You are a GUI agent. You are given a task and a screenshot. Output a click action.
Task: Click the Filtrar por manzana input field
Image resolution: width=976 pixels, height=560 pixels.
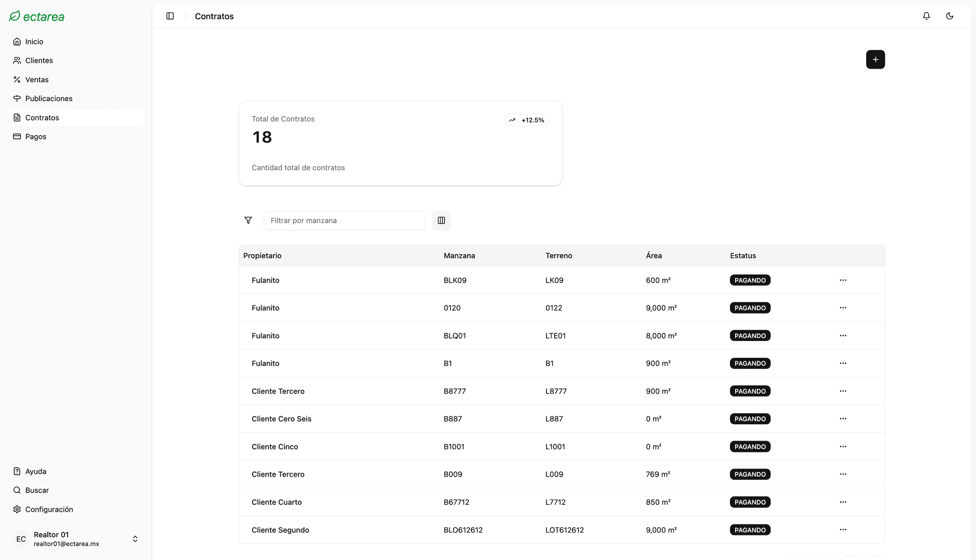click(x=345, y=220)
